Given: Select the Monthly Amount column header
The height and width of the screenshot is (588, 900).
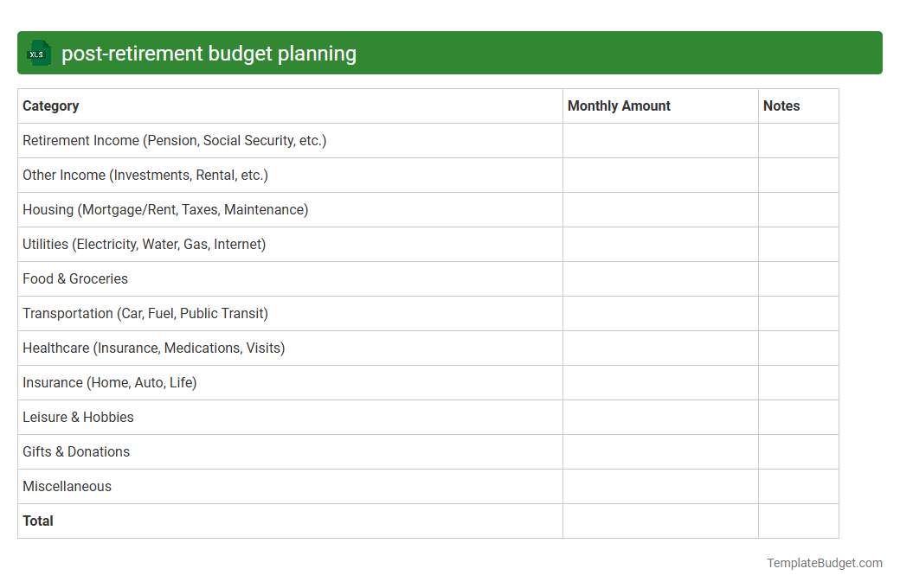Looking at the screenshot, I should [619, 105].
